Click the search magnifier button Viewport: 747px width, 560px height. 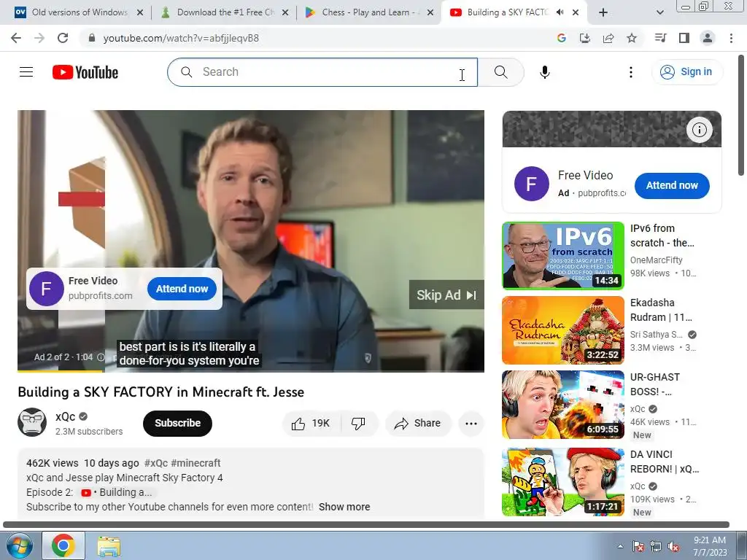pos(500,72)
